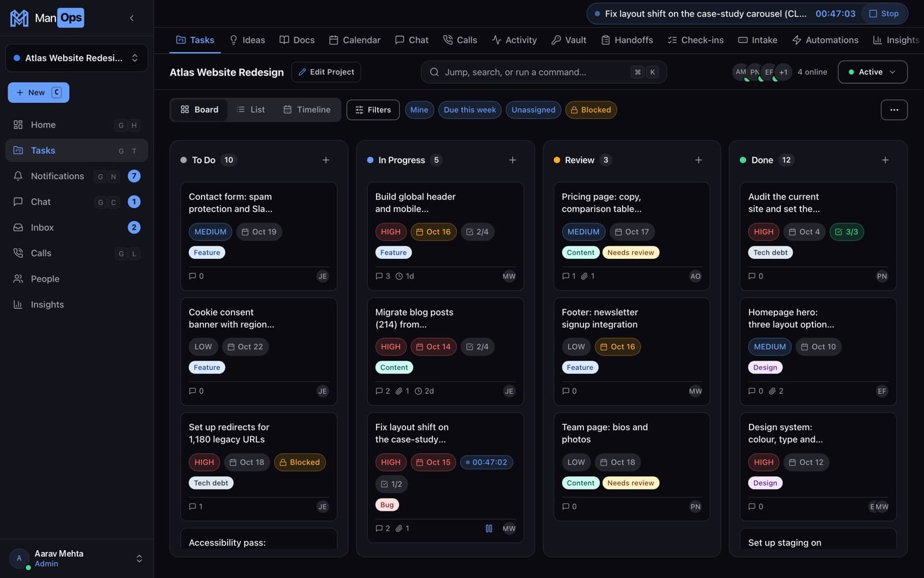Switch to Timeline view

click(x=307, y=110)
